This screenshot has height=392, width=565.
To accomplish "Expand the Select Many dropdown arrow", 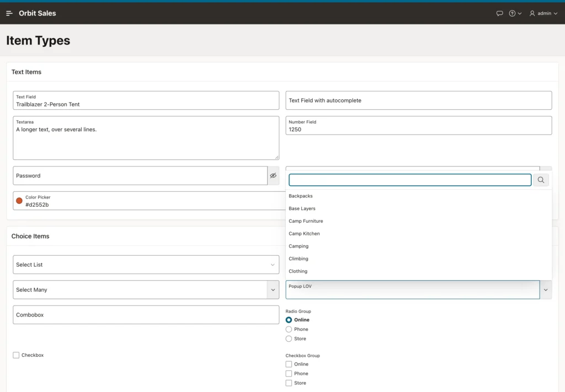I will tap(273, 290).
